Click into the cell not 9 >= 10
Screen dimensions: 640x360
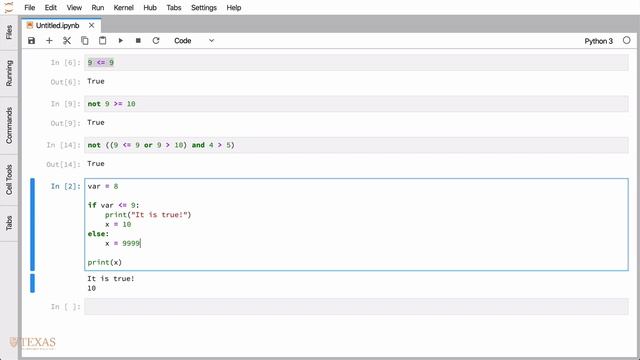coord(356,104)
